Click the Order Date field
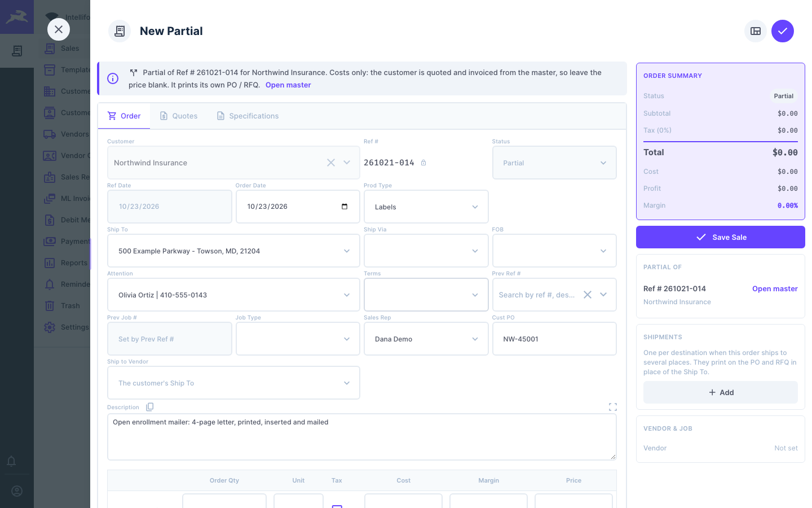The height and width of the screenshot is (508, 812). [x=298, y=207]
